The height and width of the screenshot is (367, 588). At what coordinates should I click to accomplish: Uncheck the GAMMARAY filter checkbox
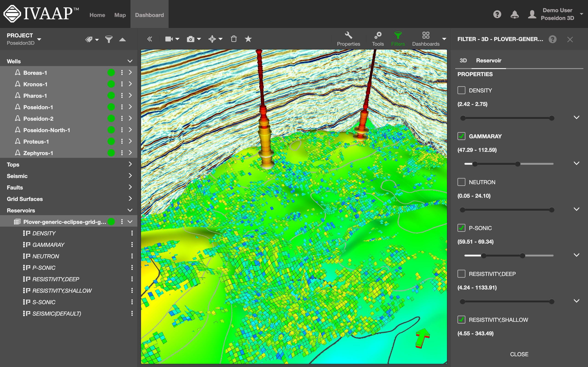pos(461,136)
